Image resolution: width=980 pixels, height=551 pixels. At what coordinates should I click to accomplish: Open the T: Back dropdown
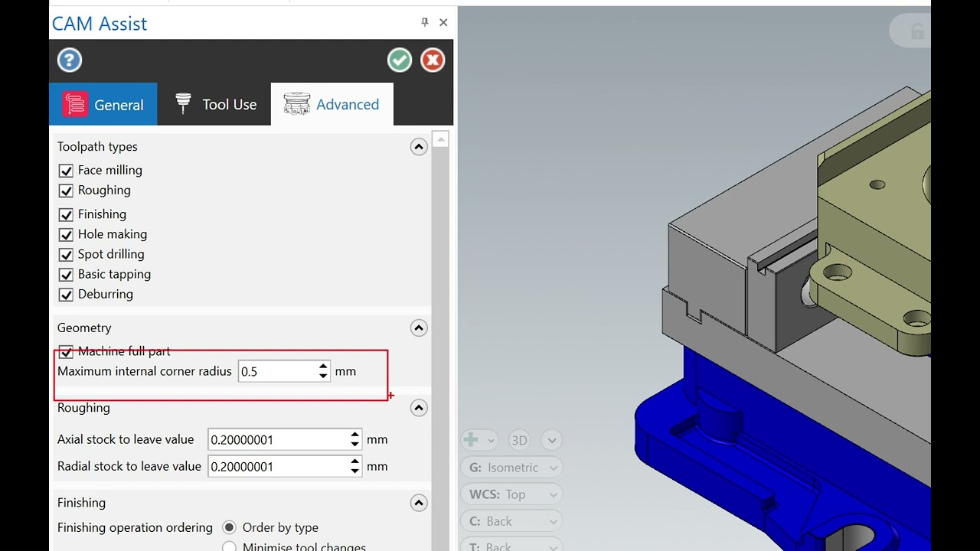511,545
